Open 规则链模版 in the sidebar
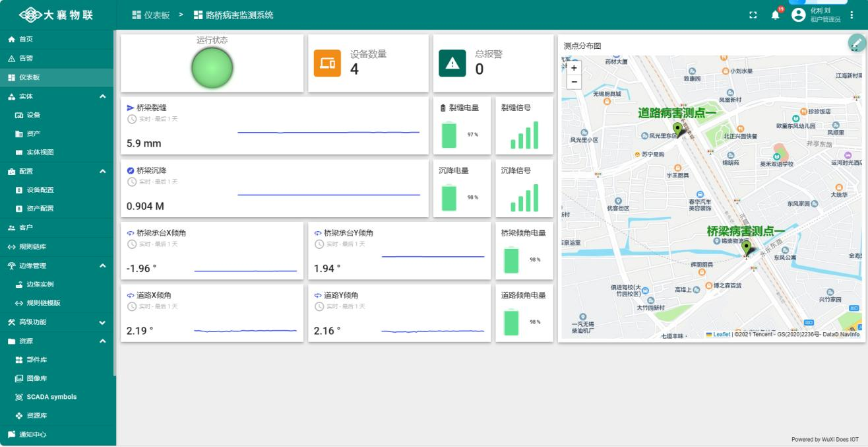Image resolution: width=868 pixels, height=447 pixels. (x=57, y=303)
